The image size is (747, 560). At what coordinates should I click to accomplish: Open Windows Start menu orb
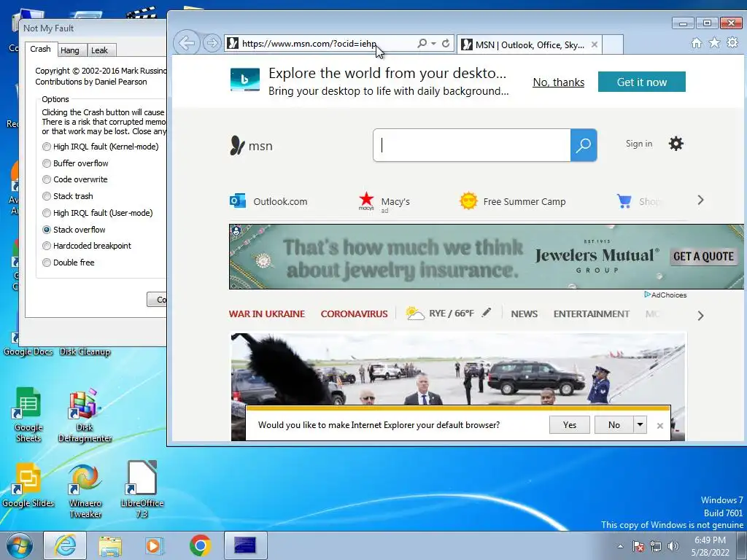pos(20,545)
